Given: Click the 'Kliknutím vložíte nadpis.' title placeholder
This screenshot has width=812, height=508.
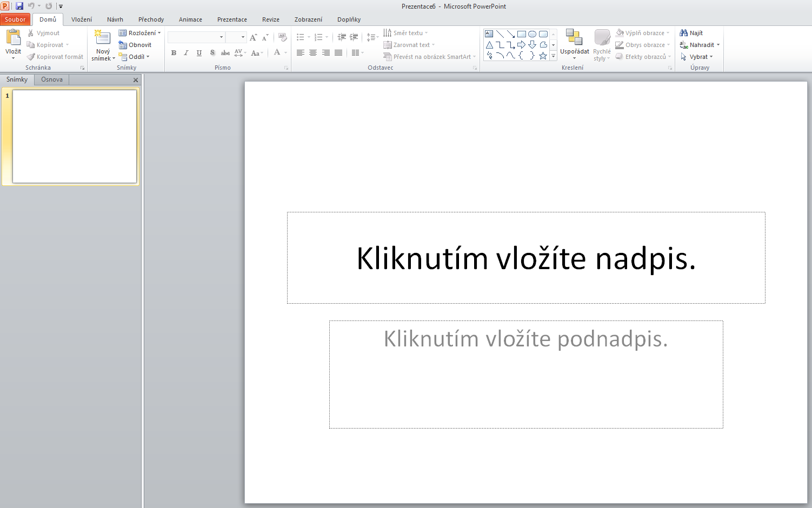Looking at the screenshot, I should click(526, 258).
